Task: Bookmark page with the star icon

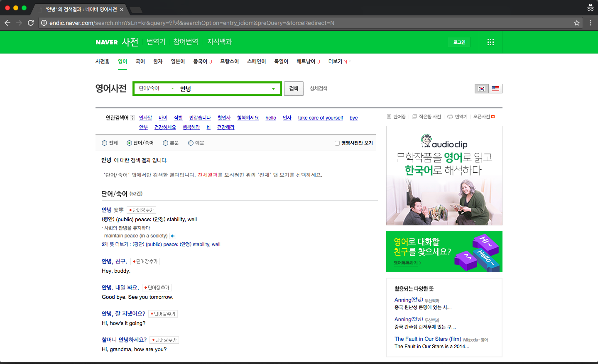Action: click(x=577, y=23)
